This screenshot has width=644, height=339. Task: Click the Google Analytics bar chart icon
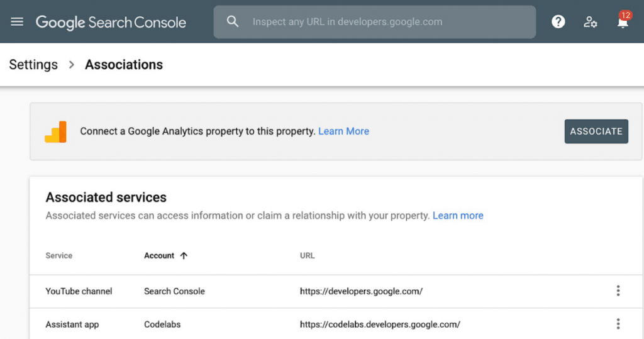(55, 131)
